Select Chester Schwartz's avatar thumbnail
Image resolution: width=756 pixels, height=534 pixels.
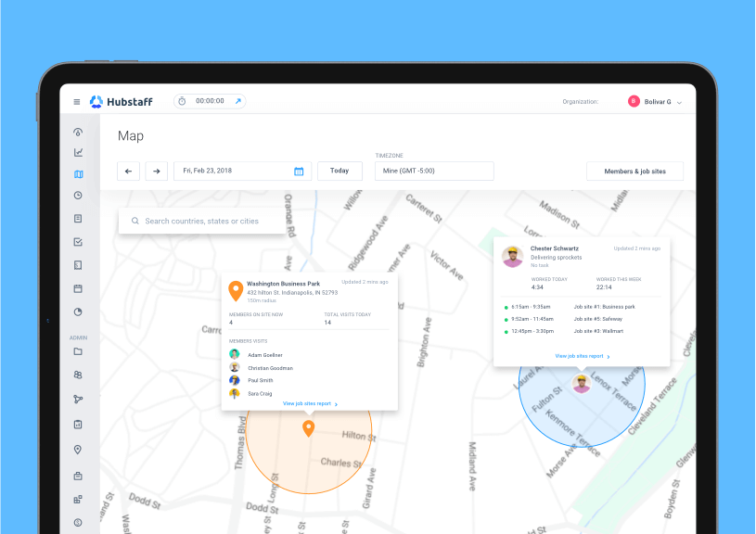(512, 256)
